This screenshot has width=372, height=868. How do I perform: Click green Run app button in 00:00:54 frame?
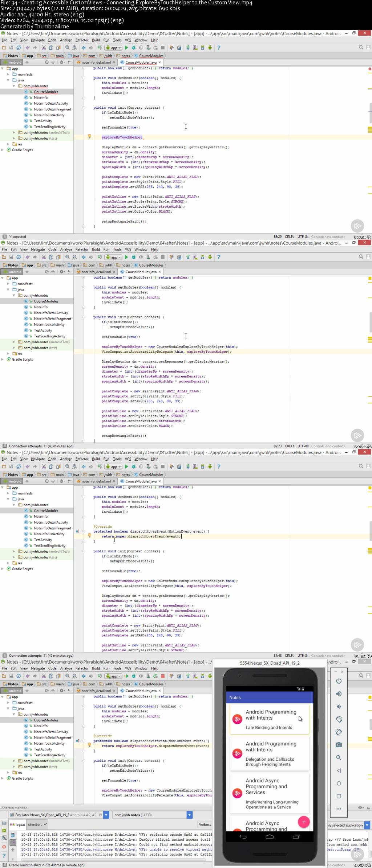[126, 48]
